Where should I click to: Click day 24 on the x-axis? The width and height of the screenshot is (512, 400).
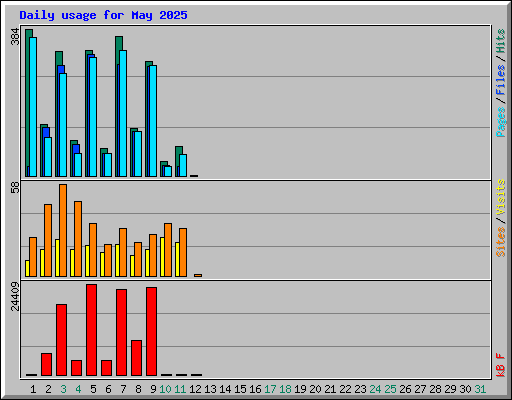(375, 389)
